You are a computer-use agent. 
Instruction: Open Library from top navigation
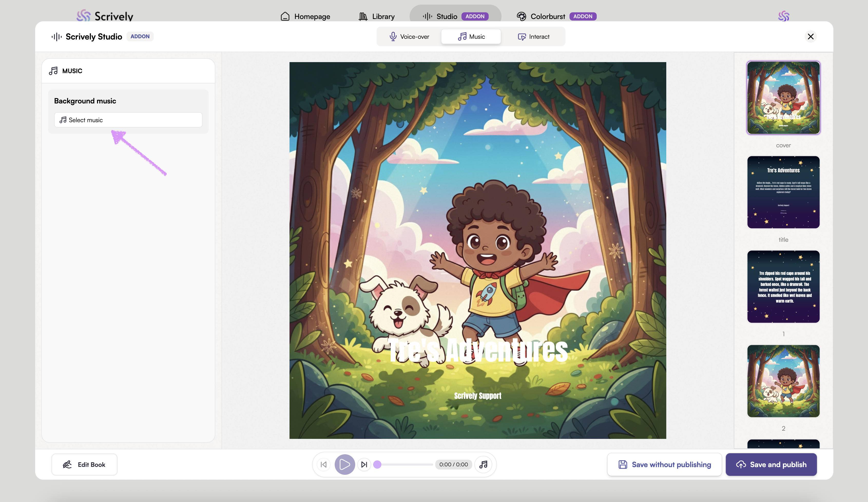(x=377, y=16)
